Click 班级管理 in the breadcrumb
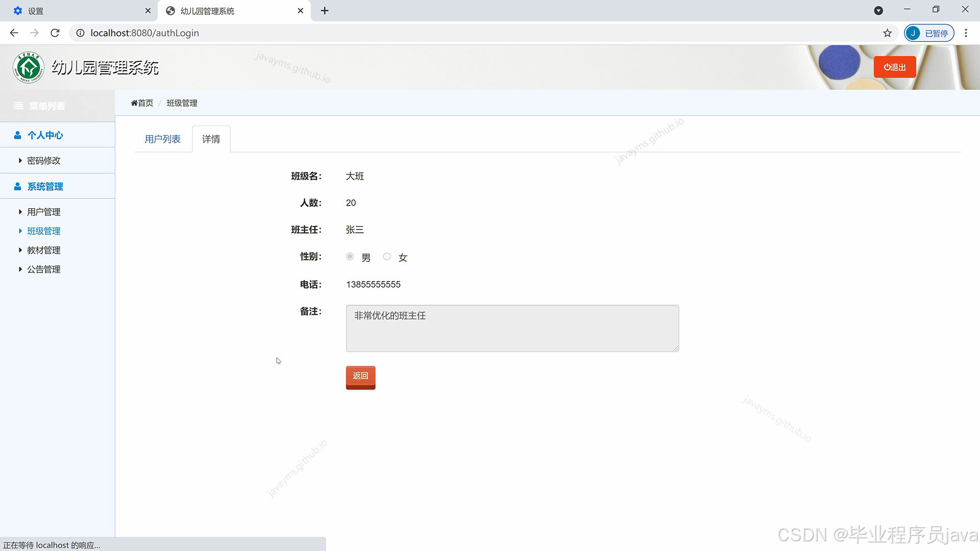Image resolution: width=980 pixels, height=551 pixels. (x=182, y=103)
